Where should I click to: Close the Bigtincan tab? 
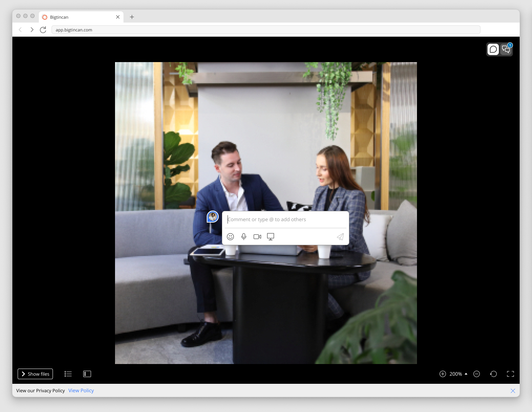pos(118,17)
